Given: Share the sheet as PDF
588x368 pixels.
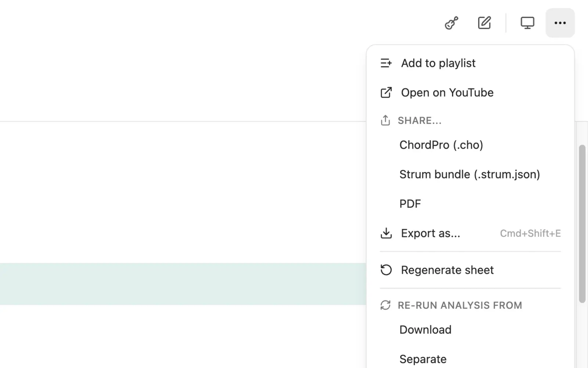Looking at the screenshot, I should pos(470,204).
